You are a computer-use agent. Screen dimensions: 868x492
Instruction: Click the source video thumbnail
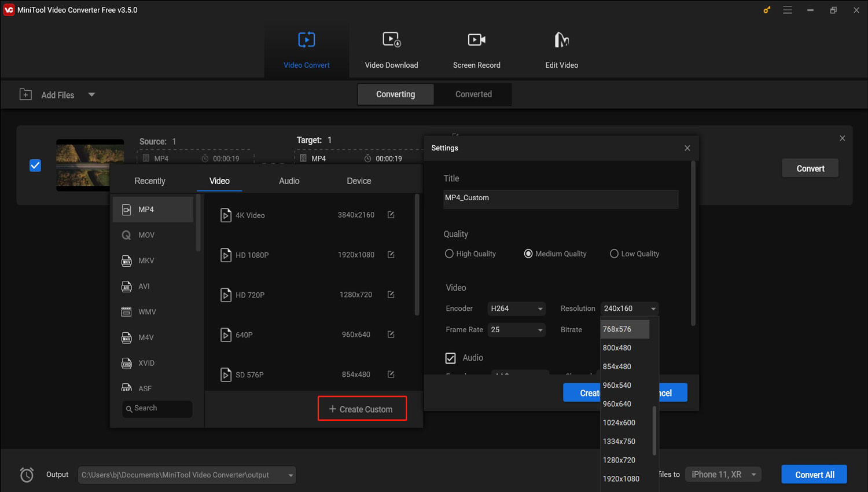click(90, 165)
